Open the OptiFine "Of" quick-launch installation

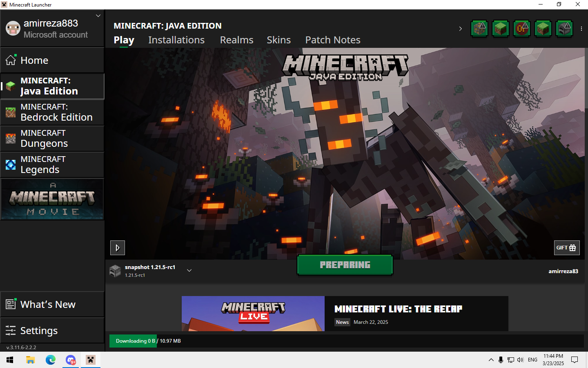point(522,29)
